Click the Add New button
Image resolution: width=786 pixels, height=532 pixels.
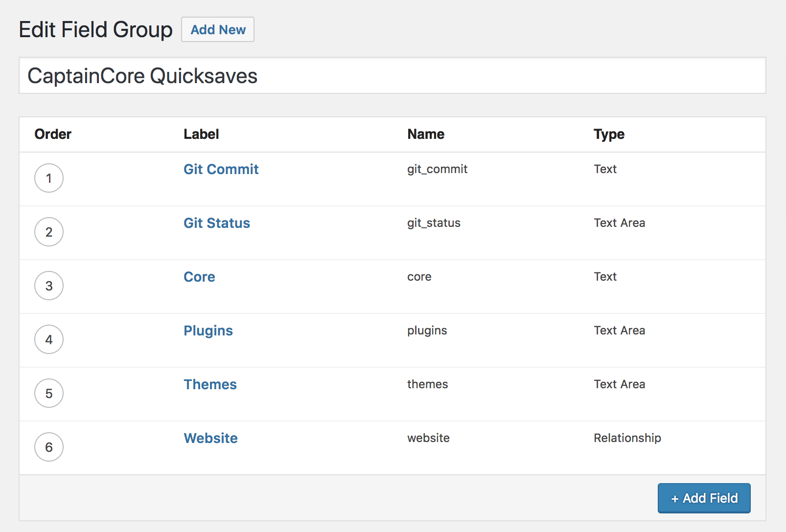(218, 29)
